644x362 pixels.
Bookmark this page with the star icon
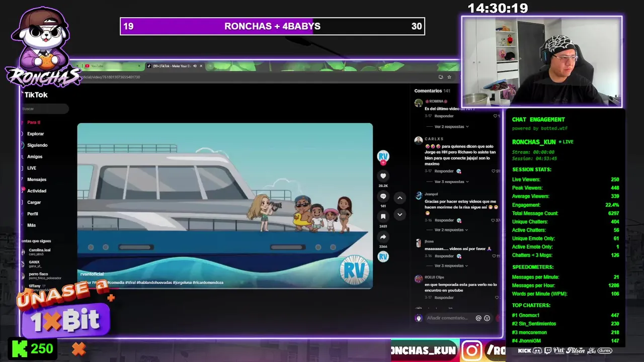coord(449,77)
